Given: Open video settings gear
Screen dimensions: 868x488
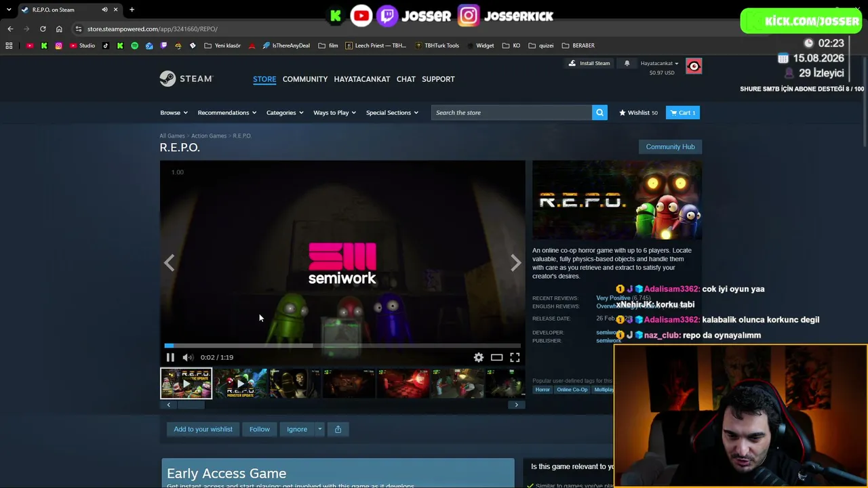Looking at the screenshot, I should [479, 357].
